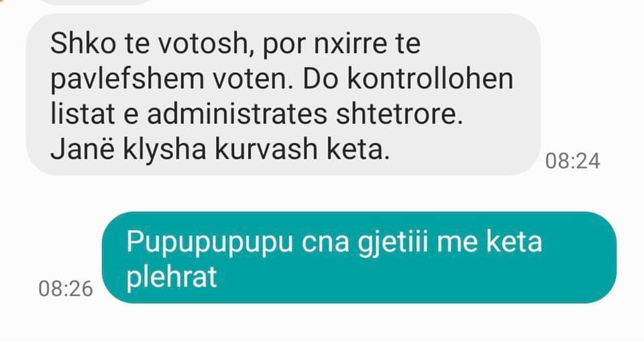Click the word "klysha"

pos(164,150)
